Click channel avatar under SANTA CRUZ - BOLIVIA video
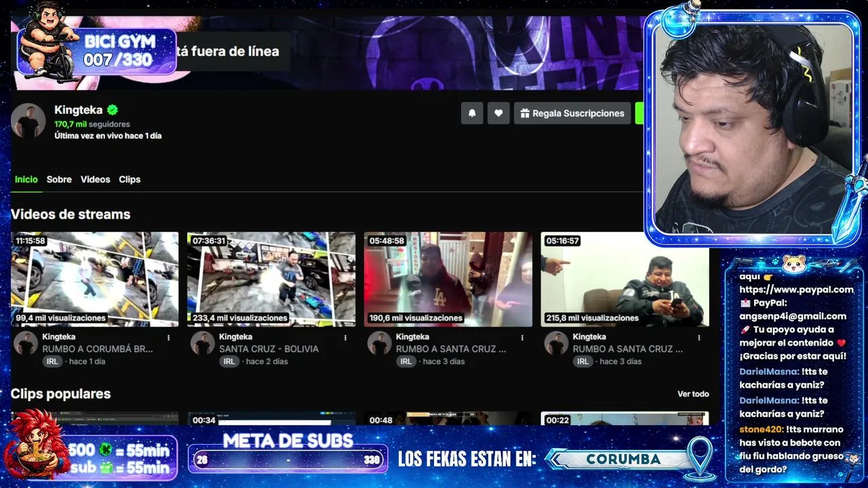868x488 pixels. point(203,343)
